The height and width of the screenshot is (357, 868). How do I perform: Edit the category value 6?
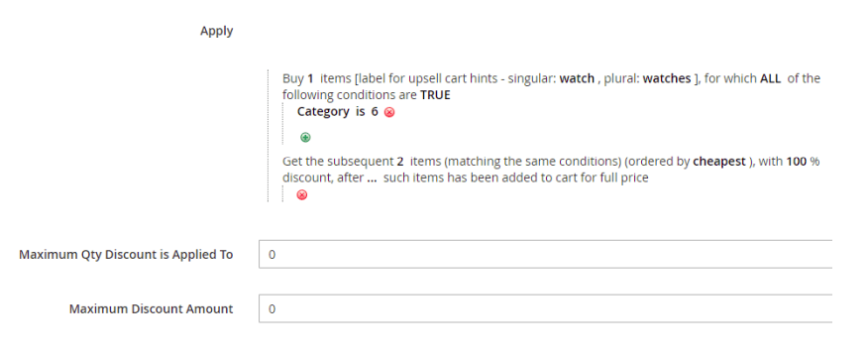pyautogui.click(x=375, y=111)
